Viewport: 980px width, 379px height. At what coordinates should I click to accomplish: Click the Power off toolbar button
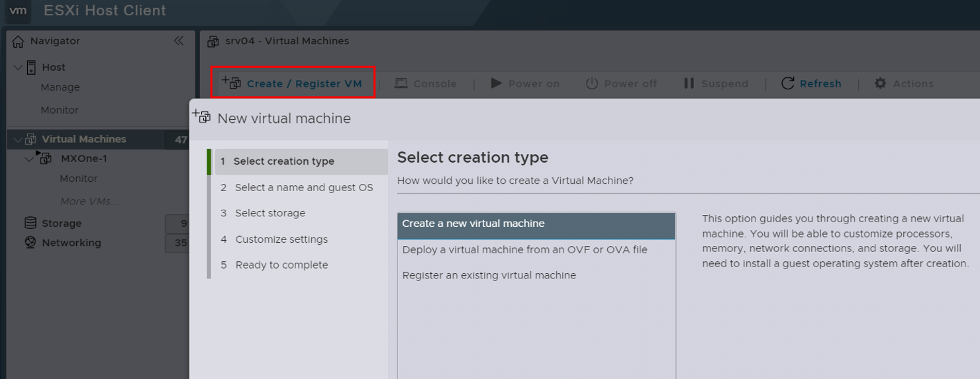(621, 83)
